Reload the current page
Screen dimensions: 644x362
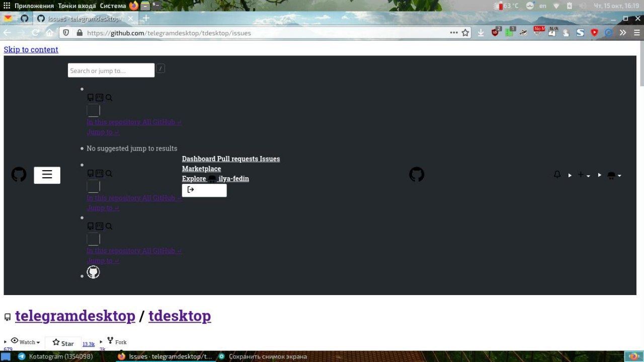point(36,33)
